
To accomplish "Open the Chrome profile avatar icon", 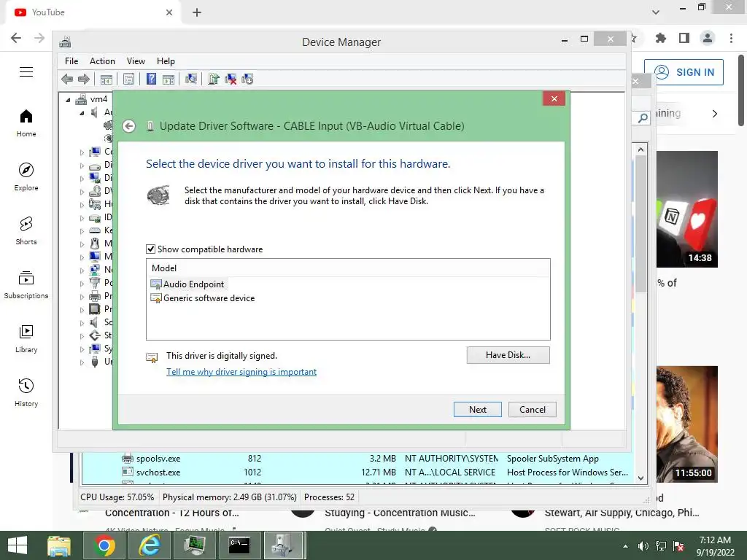I will coord(708,38).
